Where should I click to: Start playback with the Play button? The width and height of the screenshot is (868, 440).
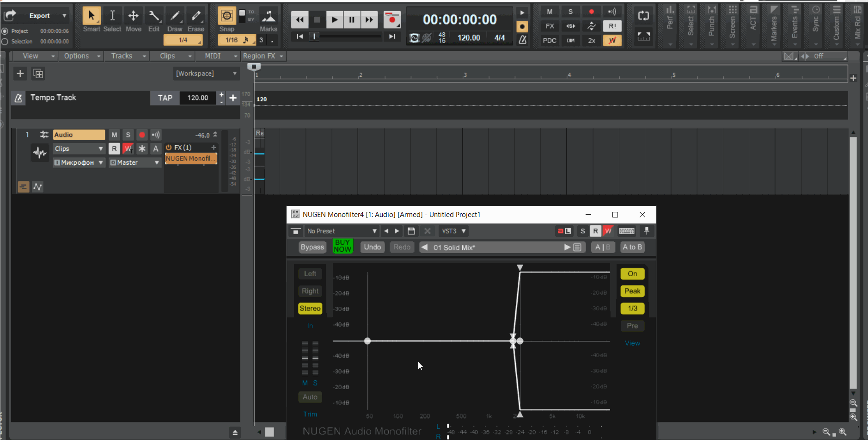[334, 19]
